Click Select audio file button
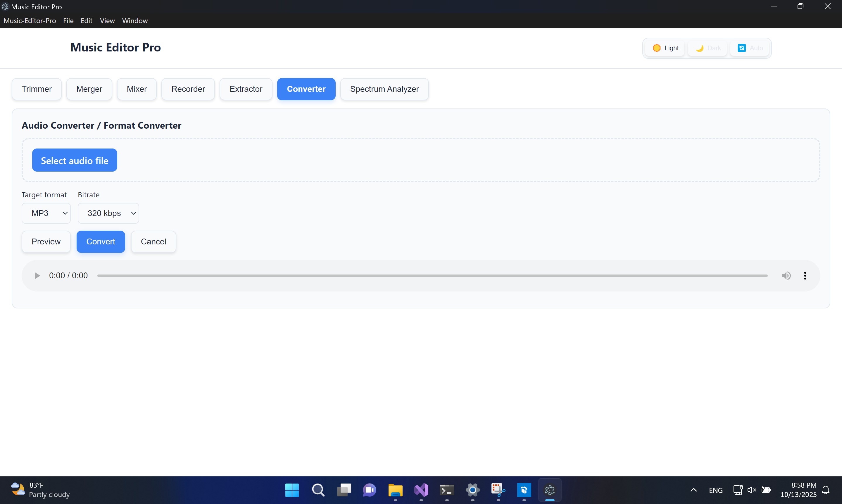842x504 pixels. (75, 160)
